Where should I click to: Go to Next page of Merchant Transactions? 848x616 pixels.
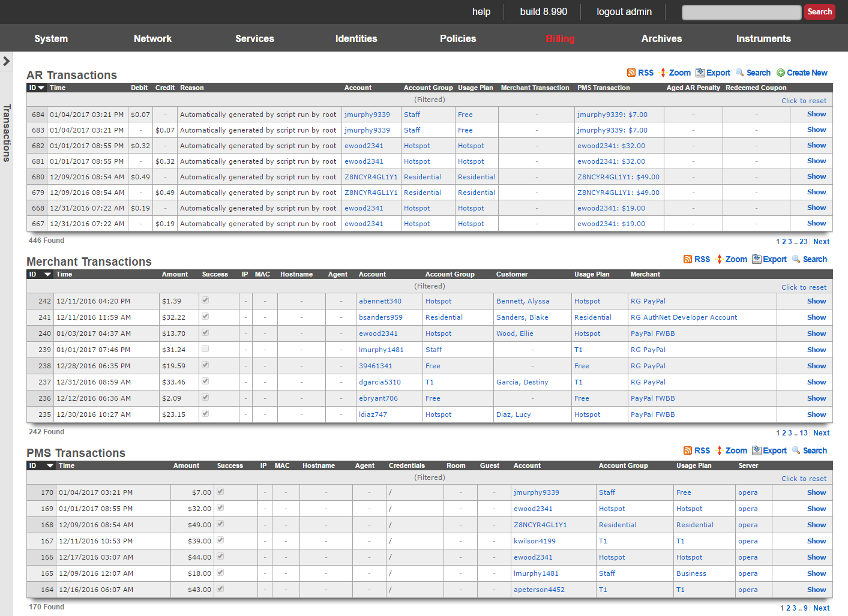point(821,433)
